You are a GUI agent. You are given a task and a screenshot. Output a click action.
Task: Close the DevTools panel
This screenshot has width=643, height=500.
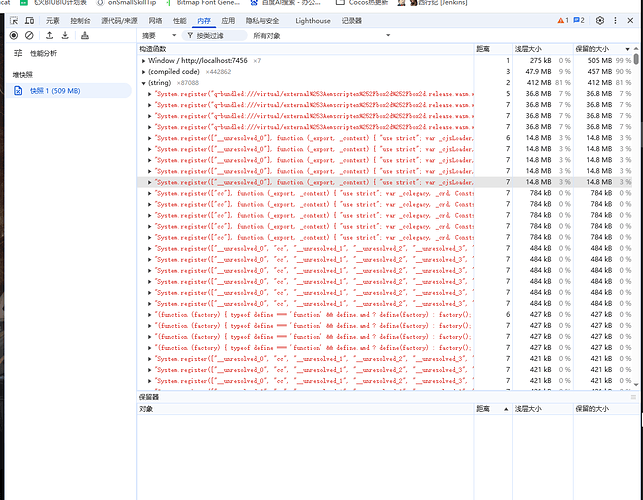coord(630,20)
